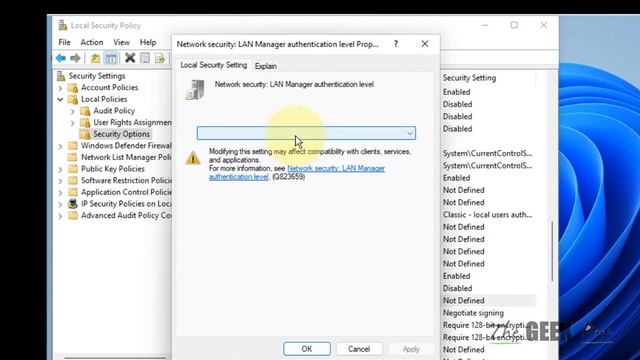Click the server policy icon in dialog
640x360 pixels.
(x=195, y=90)
